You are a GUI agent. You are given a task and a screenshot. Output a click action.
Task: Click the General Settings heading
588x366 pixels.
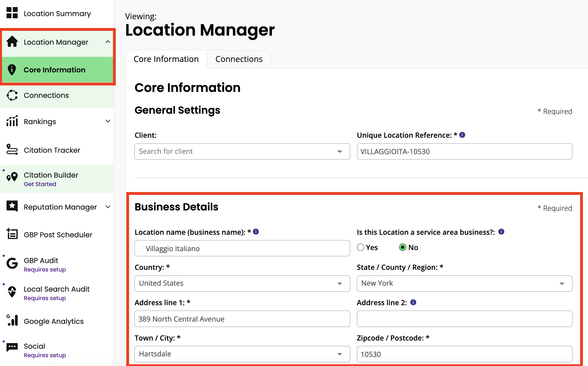pyautogui.click(x=177, y=110)
